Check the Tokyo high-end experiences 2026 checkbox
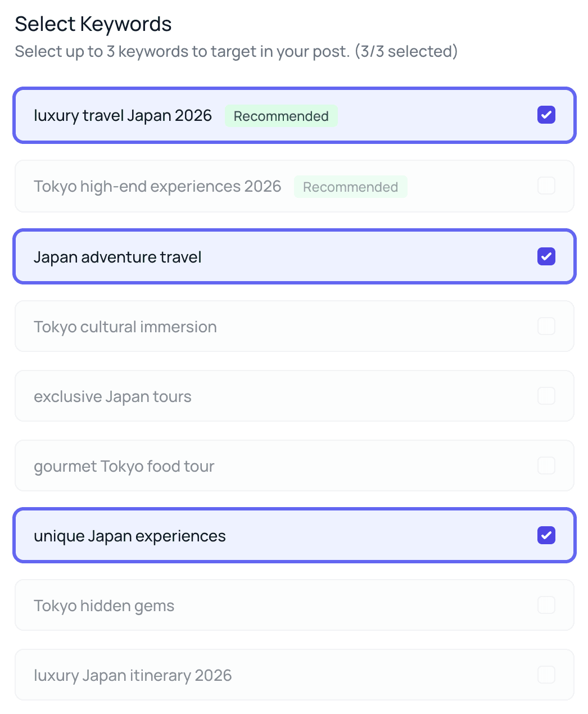Screen dimensions: 588x714 coord(546,186)
